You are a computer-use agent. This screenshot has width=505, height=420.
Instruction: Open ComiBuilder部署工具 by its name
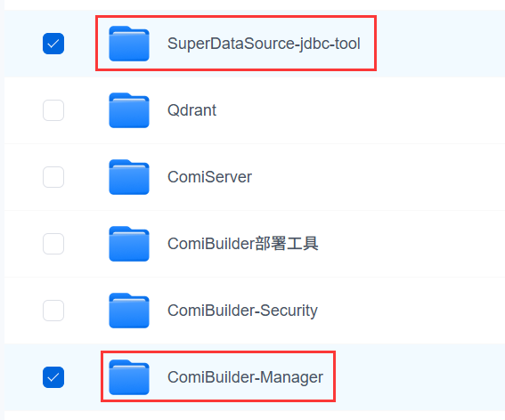[x=243, y=244]
